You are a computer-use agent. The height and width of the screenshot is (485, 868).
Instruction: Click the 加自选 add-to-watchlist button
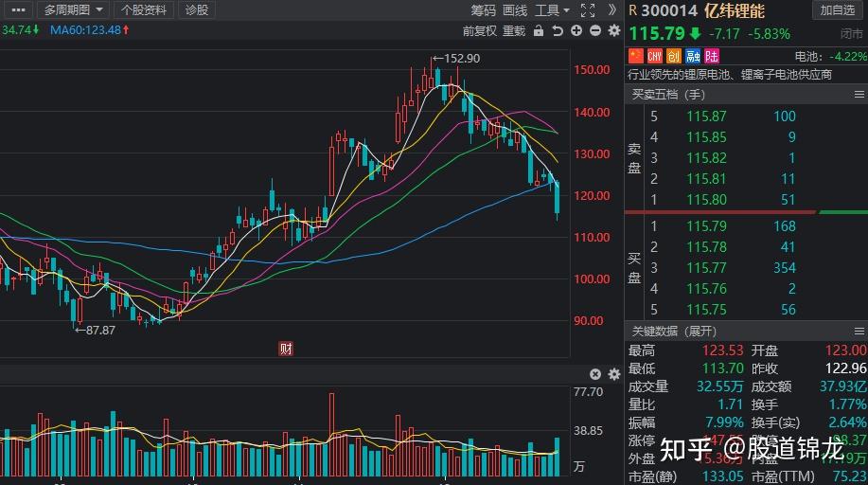click(838, 10)
